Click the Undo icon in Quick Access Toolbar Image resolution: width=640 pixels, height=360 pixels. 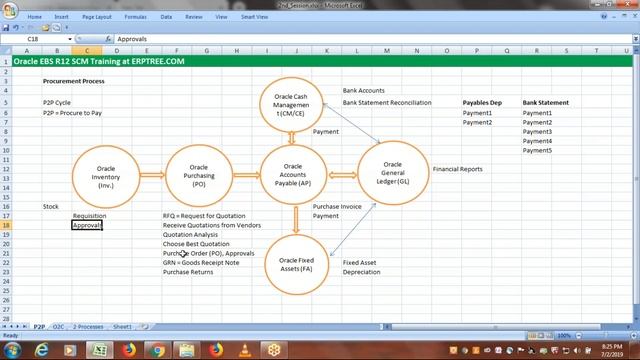point(16,28)
